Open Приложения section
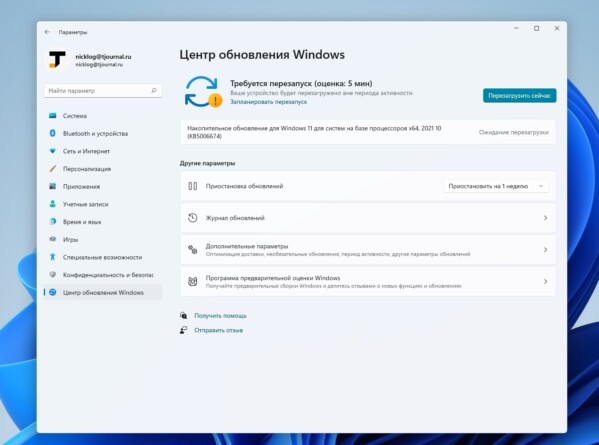 pyautogui.click(x=103, y=186)
